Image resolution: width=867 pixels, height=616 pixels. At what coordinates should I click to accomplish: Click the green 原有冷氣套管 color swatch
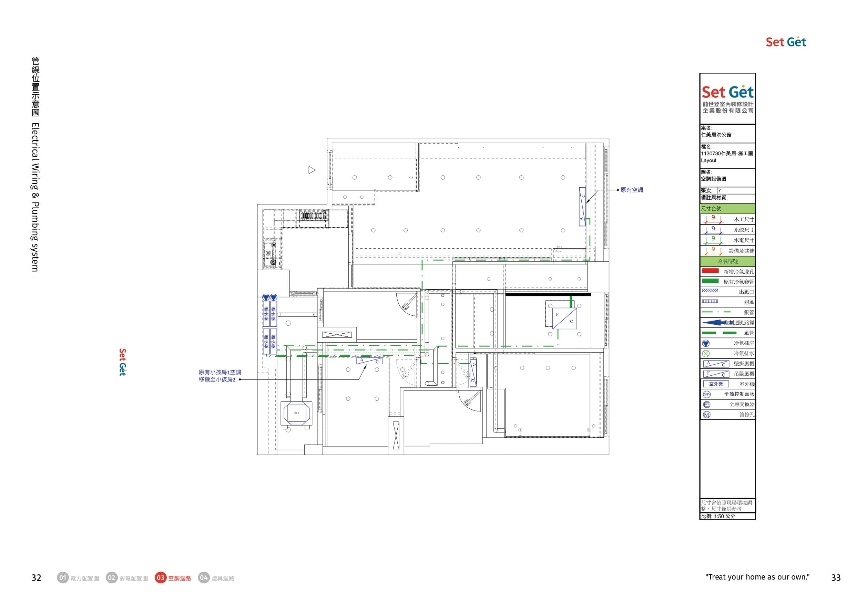click(710, 281)
